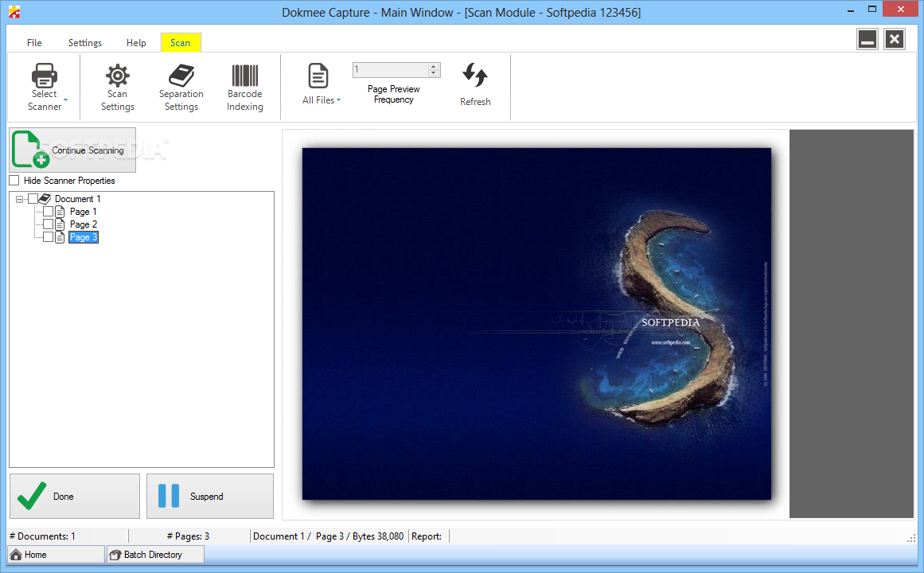Toggle Hide Scanner Properties checkbox

14,181
